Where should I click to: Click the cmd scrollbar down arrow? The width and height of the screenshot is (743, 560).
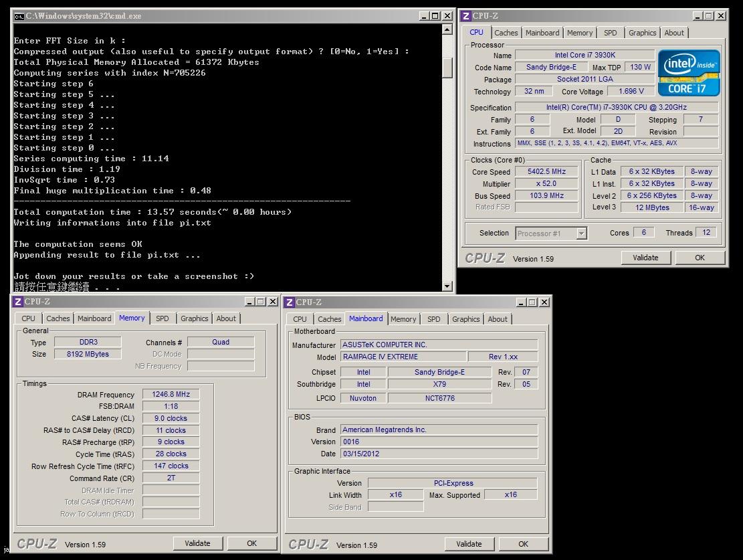click(447, 286)
